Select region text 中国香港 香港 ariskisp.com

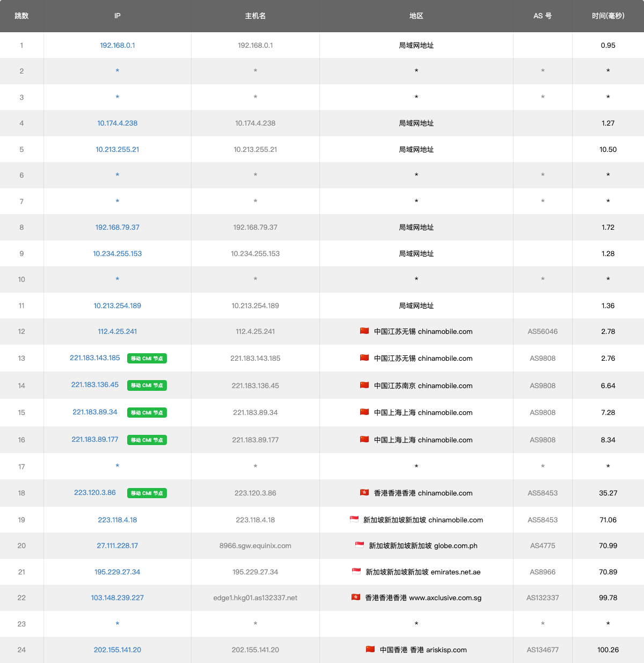pos(423,650)
